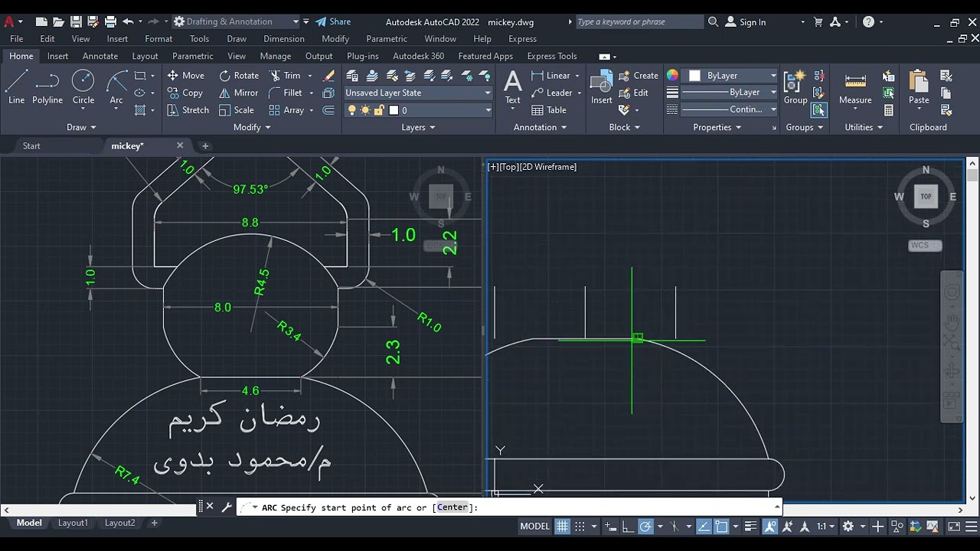Toggle lineweight display in status bar
980x551 pixels.
752,527
